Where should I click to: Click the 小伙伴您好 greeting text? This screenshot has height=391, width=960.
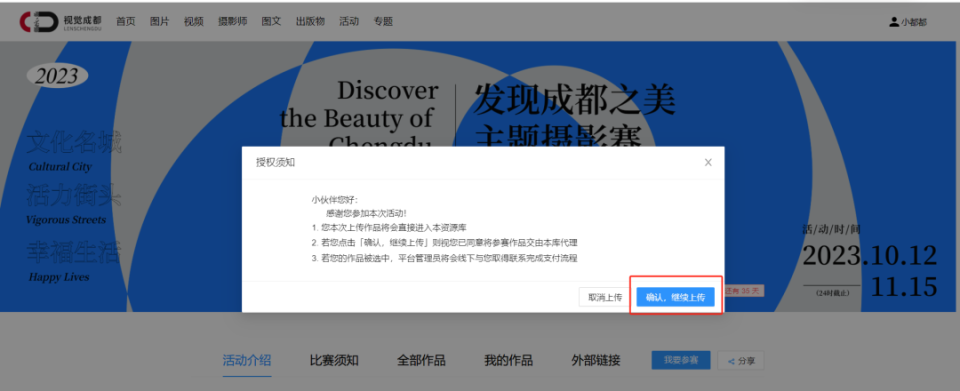pyautogui.click(x=335, y=200)
